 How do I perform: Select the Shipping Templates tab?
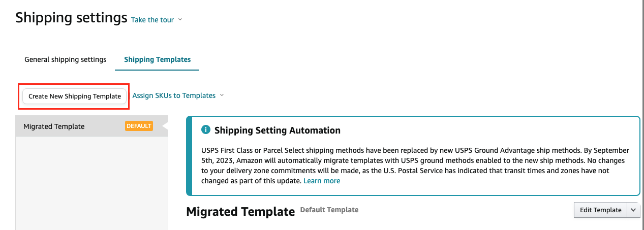(158, 59)
